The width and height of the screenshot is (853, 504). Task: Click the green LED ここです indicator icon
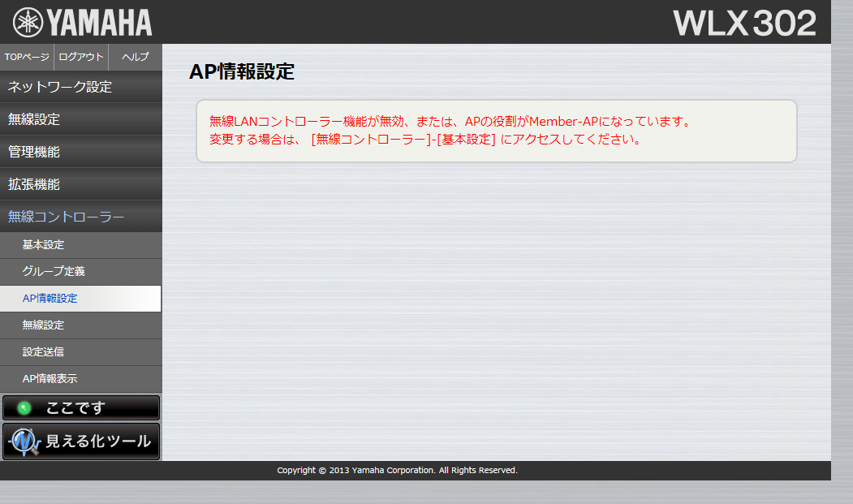pos(24,408)
